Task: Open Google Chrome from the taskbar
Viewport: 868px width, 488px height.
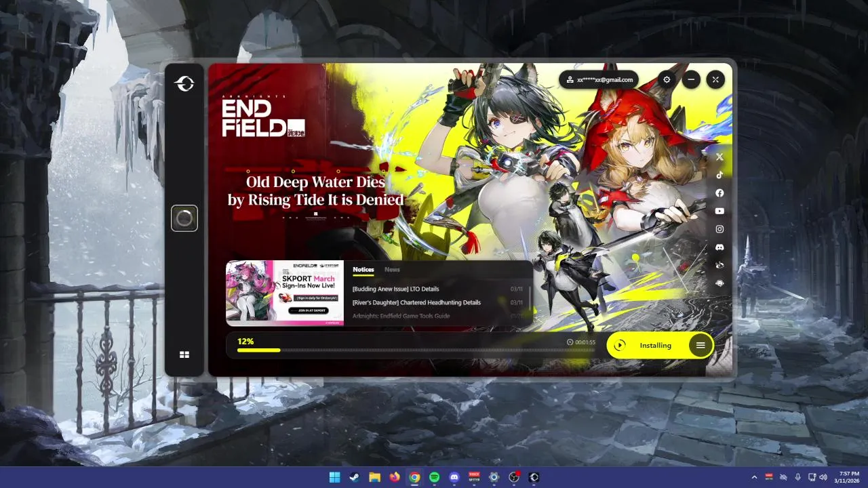Action: pyautogui.click(x=414, y=477)
